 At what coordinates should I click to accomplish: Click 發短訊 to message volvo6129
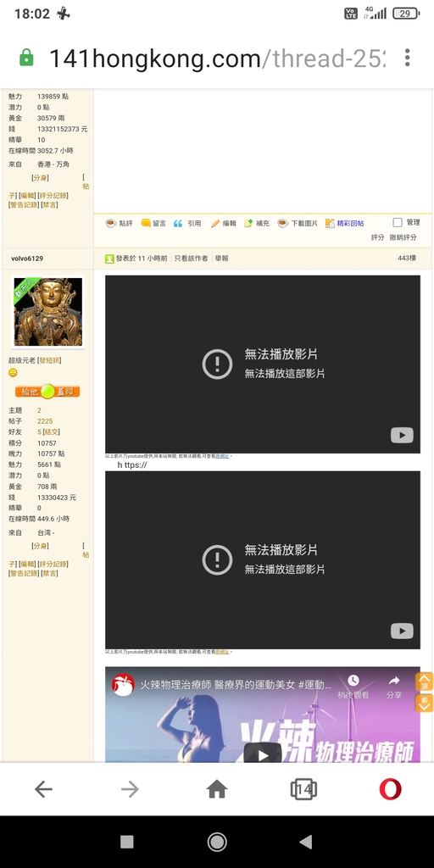50,360
